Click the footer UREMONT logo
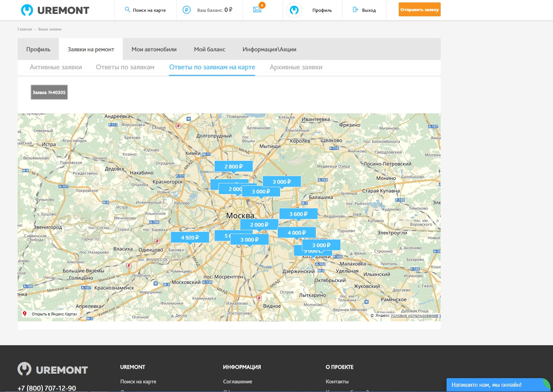Screen dimensions: 553x392 click(x=53, y=369)
